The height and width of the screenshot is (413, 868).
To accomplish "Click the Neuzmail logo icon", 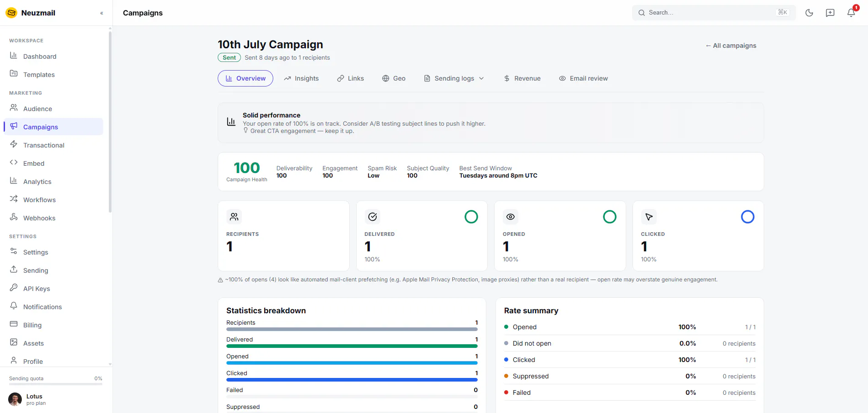I will (x=11, y=13).
